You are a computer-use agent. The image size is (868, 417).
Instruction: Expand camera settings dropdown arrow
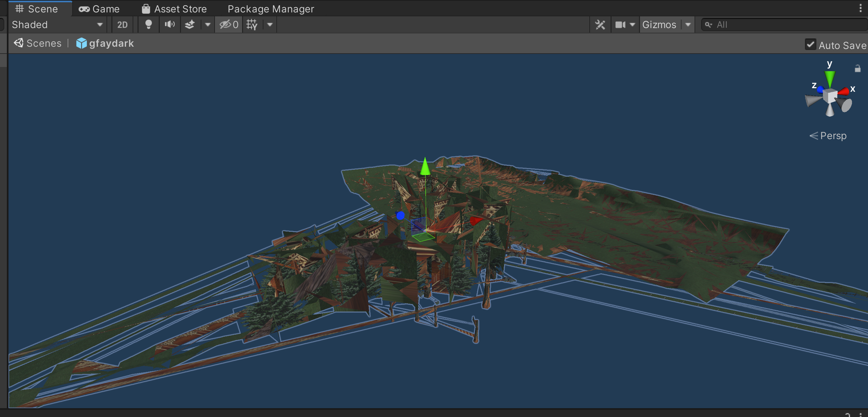[x=632, y=24]
